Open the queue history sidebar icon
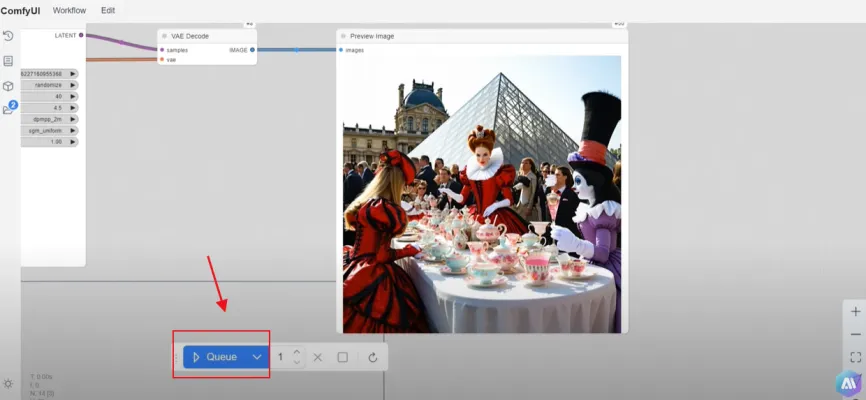This screenshot has height=400, width=866. [x=8, y=36]
